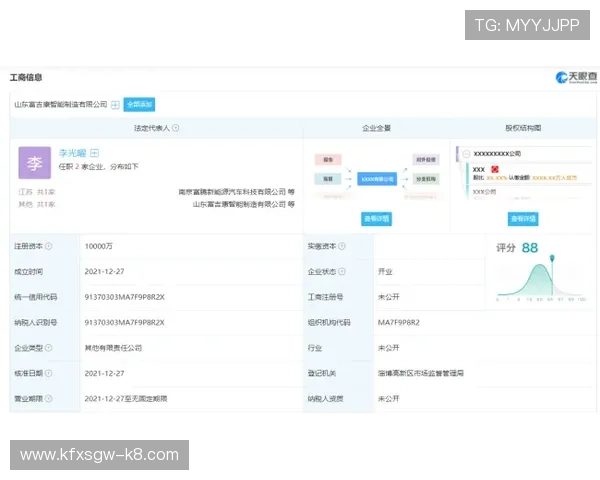600x480 pixels.
Task: Click the 其他有限责任公司 company type value
Action: [113, 348]
